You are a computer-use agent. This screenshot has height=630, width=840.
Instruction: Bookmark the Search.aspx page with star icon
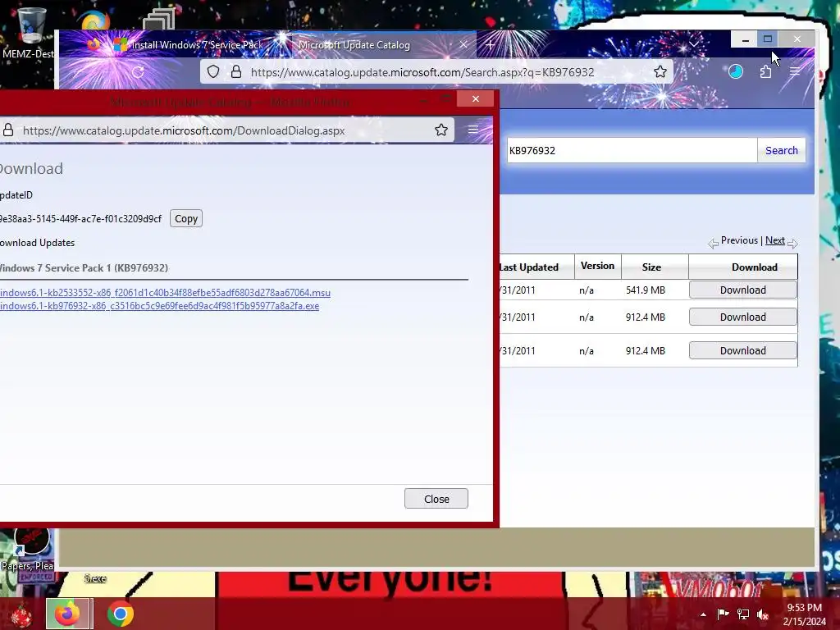click(660, 72)
